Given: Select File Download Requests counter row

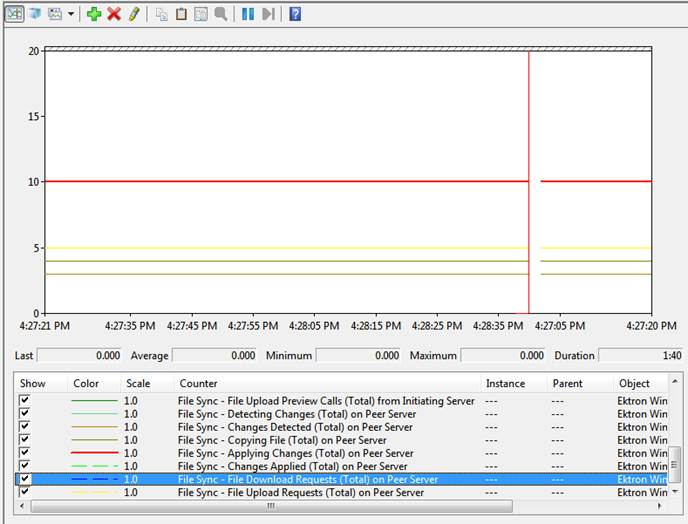Looking at the screenshot, I should click(341, 479).
